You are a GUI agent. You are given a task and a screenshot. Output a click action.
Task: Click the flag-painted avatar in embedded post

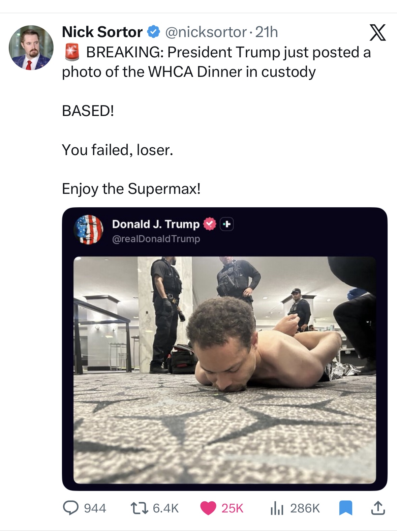[x=88, y=230]
